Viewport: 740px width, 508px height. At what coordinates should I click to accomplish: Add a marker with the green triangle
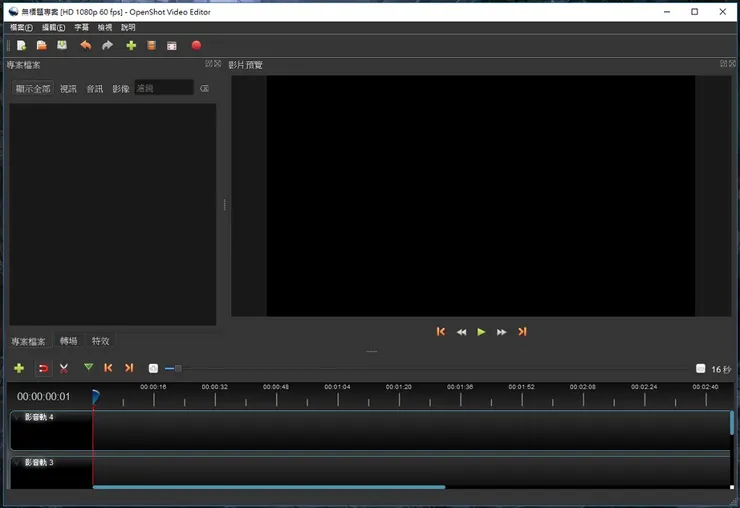click(x=88, y=367)
